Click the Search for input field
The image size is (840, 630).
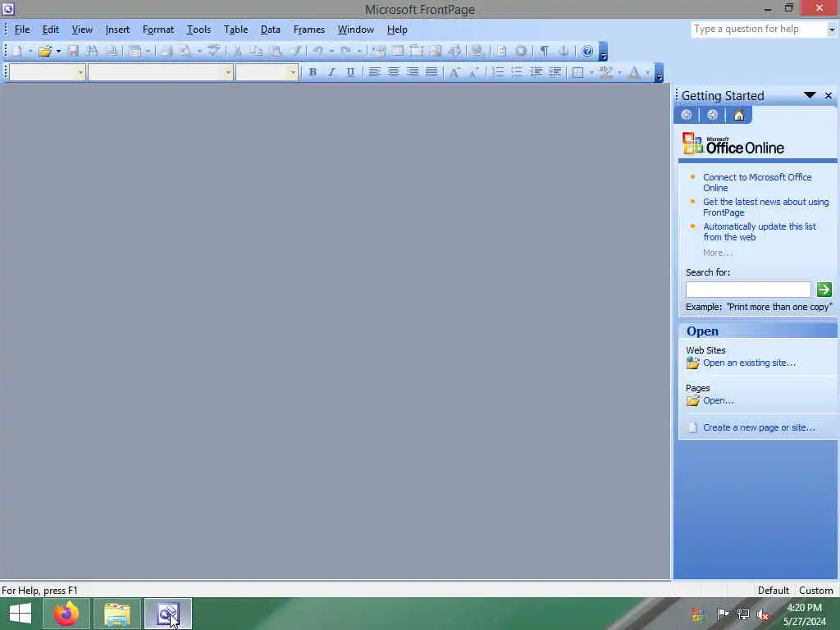pos(748,290)
